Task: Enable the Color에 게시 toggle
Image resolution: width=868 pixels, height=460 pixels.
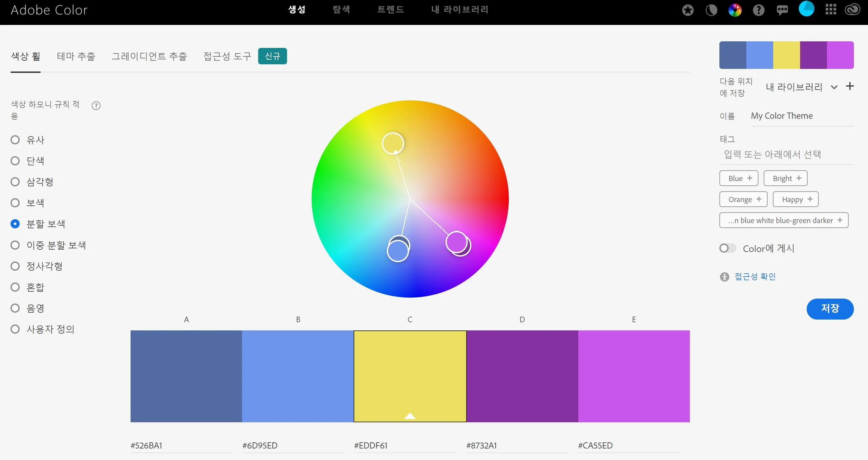Action: tap(728, 248)
